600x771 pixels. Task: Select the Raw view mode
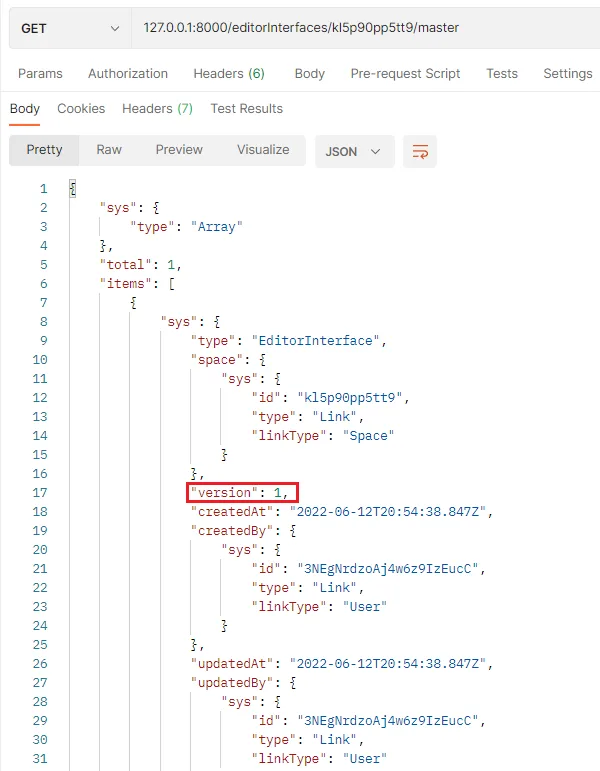(109, 150)
